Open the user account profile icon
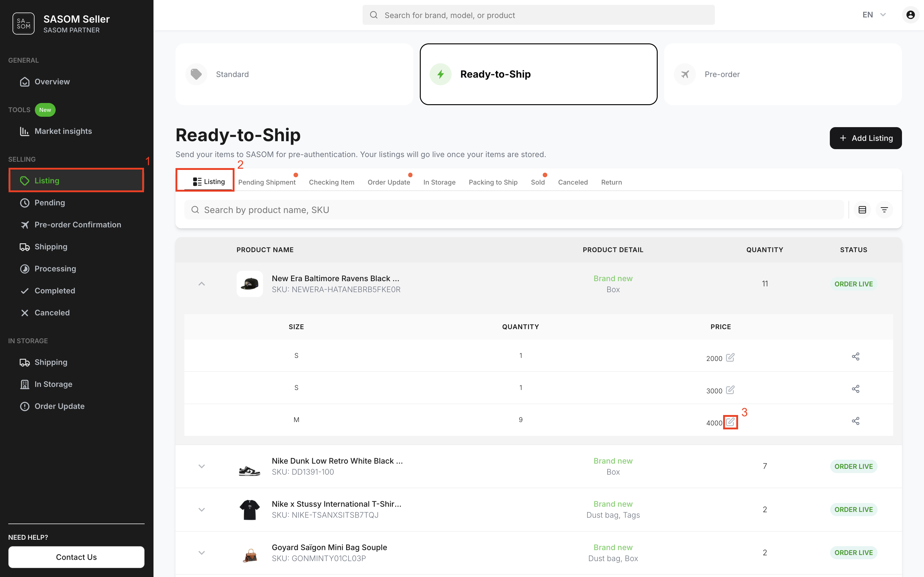 coord(910,15)
